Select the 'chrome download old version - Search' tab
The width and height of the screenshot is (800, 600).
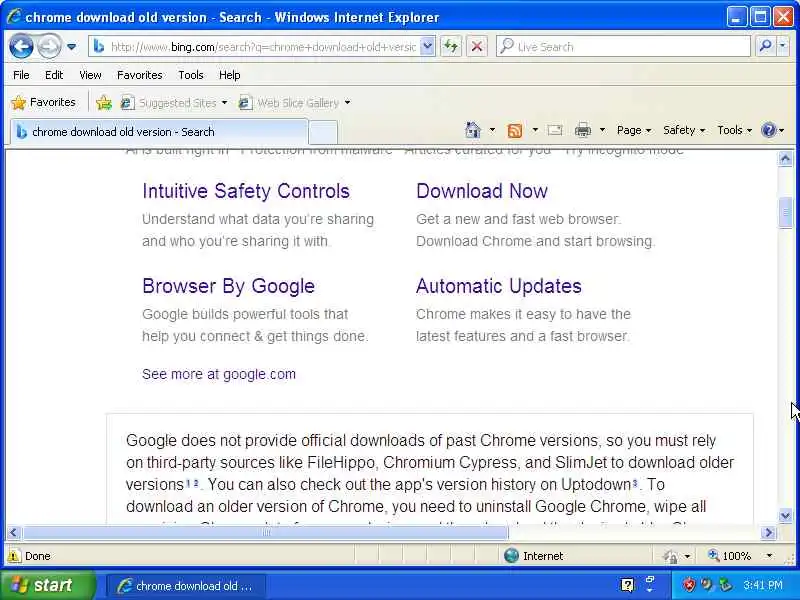click(159, 132)
